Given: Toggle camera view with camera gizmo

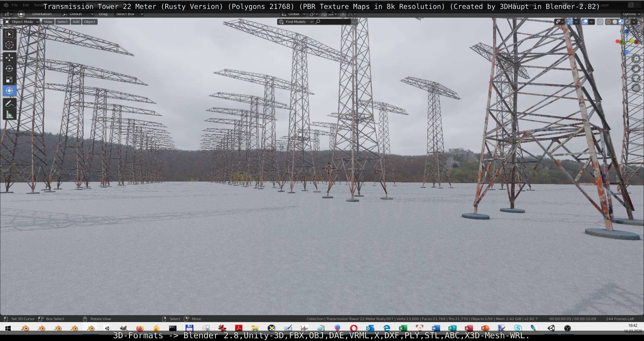Looking at the screenshot, I should click(x=636, y=78).
